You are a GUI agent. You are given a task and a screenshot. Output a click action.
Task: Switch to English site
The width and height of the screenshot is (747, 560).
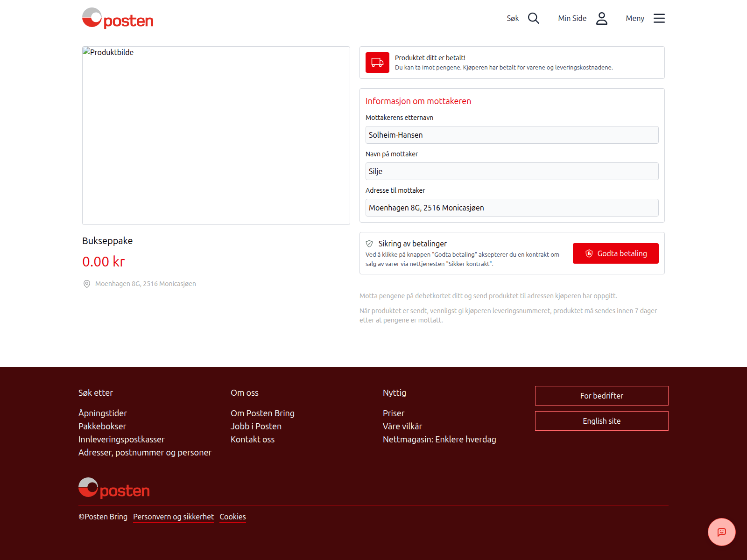pyautogui.click(x=602, y=421)
